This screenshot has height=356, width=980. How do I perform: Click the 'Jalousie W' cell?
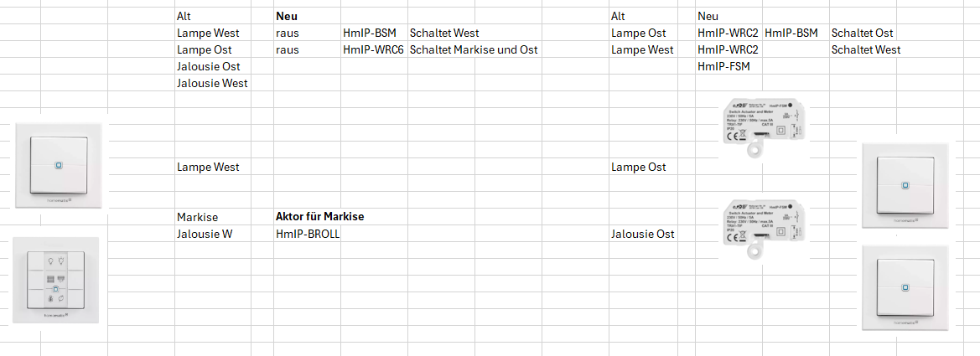click(210, 234)
